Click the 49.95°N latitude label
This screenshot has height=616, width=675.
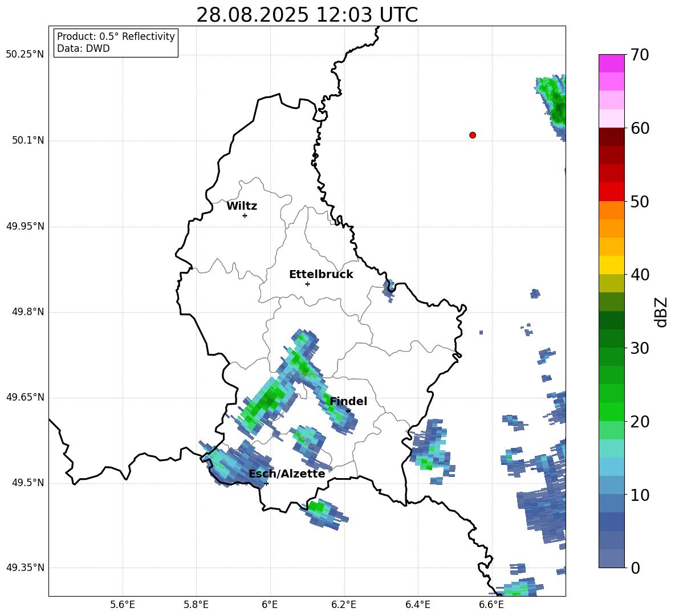(x=25, y=226)
